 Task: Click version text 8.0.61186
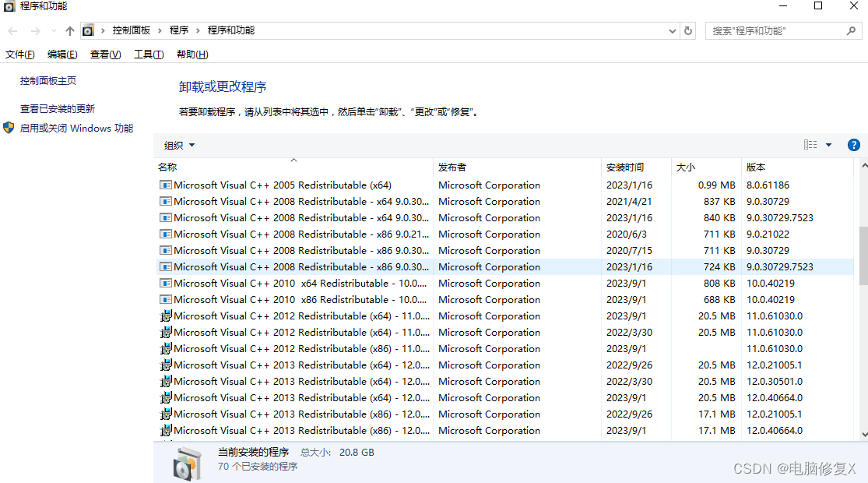(768, 185)
